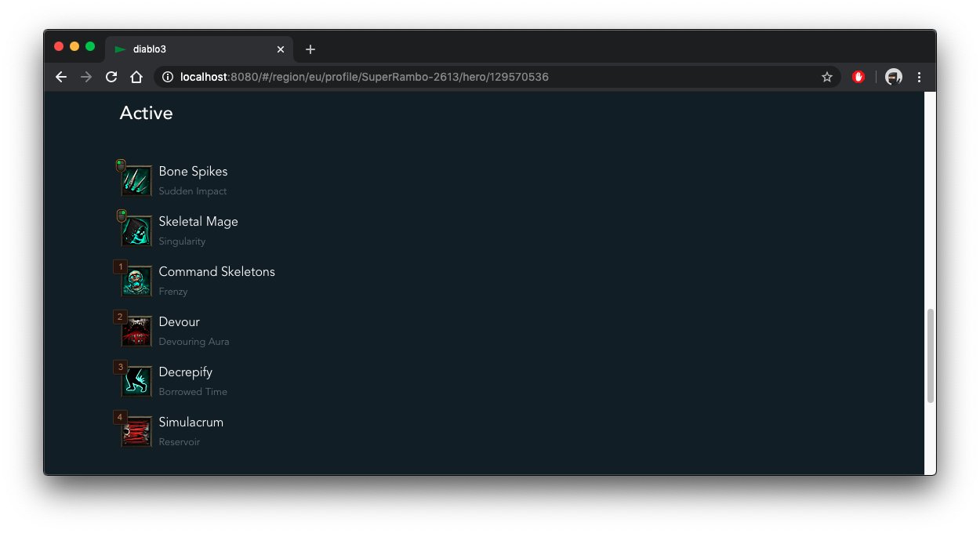Click the Command Skeletons skill name
Viewport: 980px width, 533px height.
pyautogui.click(x=216, y=272)
